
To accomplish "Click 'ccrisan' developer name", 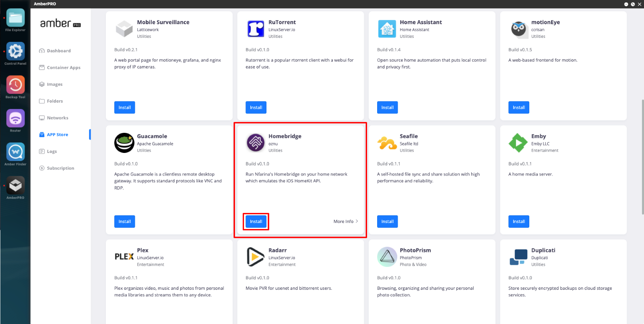I will pos(538,30).
